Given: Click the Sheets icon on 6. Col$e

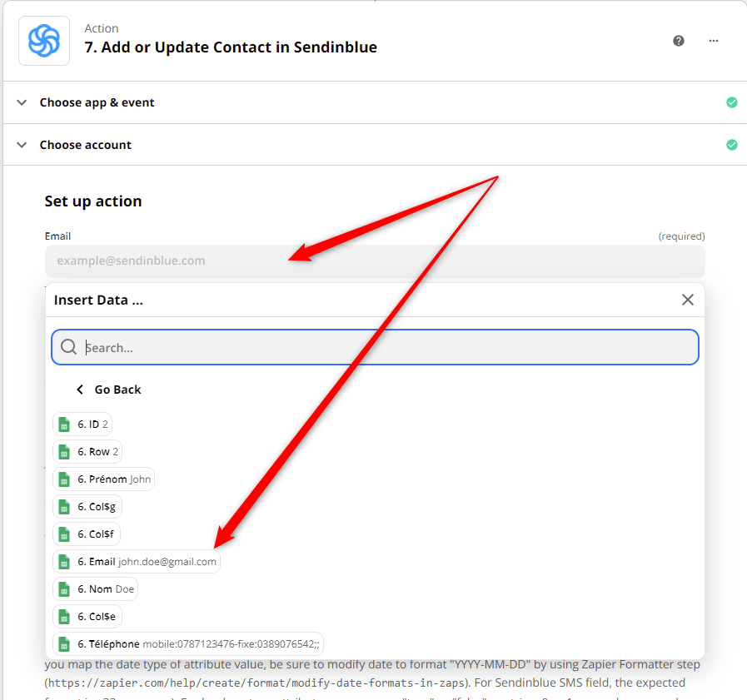Looking at the screenshot, I should (x=64, y=617).
